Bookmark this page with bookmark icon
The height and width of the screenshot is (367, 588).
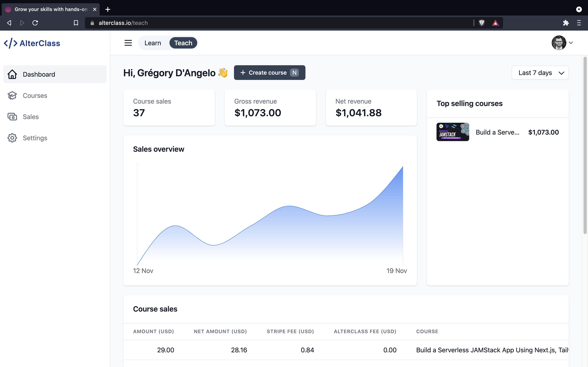coord(76,23)
